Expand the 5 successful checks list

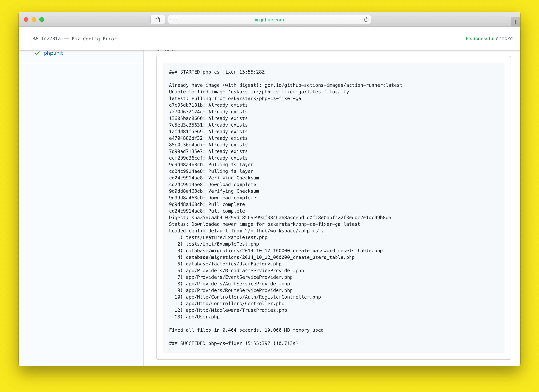[488, 38]
